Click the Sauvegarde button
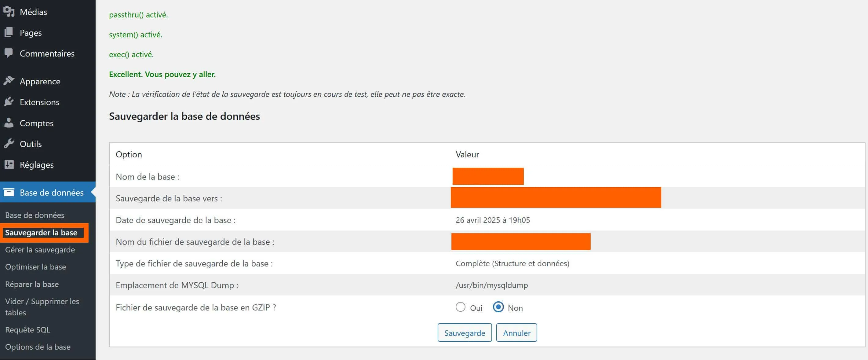This screenshot has height=360, width=868. (465, 333)
